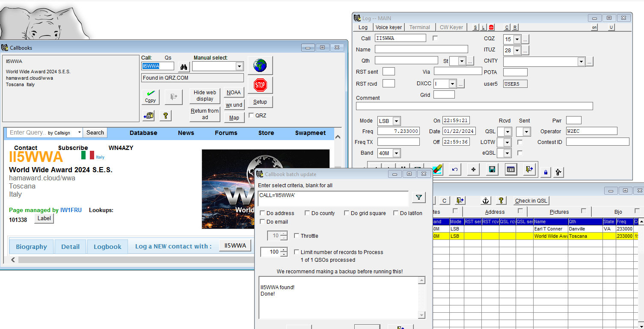Toggle the Throttle checkbox
The height and width of the screenshot is (329, 644).
(297, 236)
